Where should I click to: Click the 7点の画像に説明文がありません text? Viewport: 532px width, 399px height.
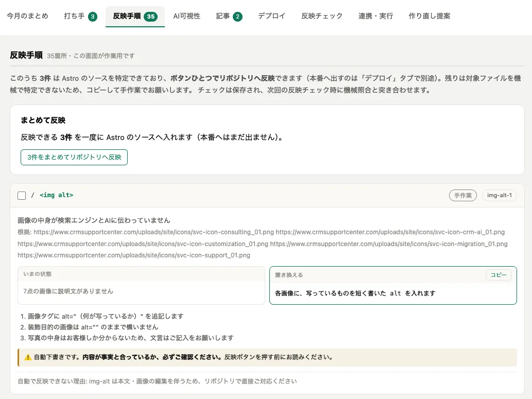[68, 291]
